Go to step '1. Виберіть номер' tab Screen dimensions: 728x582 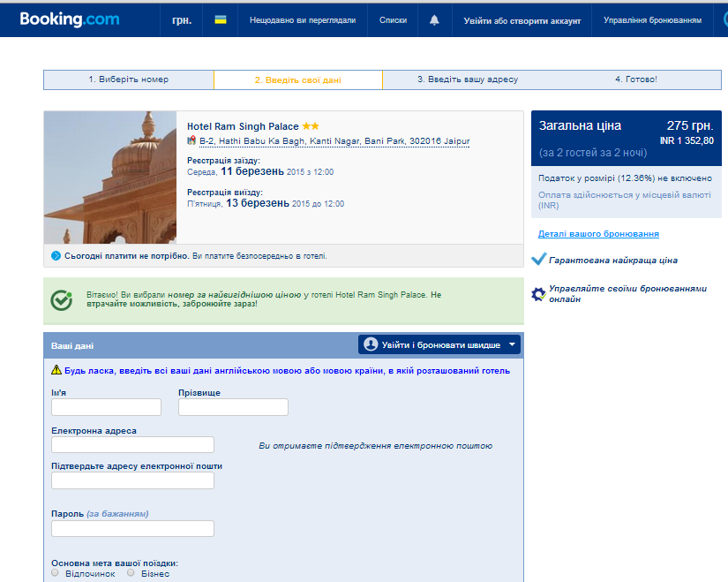click(x=129, y=79)
